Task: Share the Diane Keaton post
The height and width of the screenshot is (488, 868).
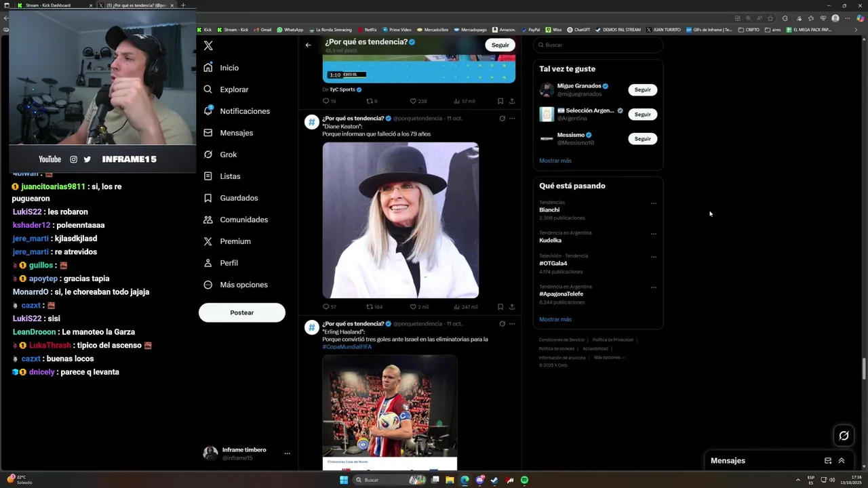Action: point(512,307)
